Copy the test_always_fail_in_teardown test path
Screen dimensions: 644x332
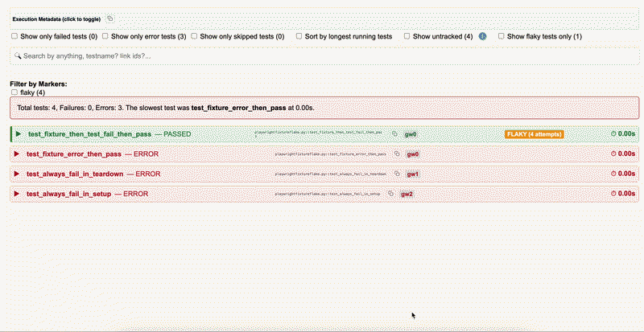(396, 174)
